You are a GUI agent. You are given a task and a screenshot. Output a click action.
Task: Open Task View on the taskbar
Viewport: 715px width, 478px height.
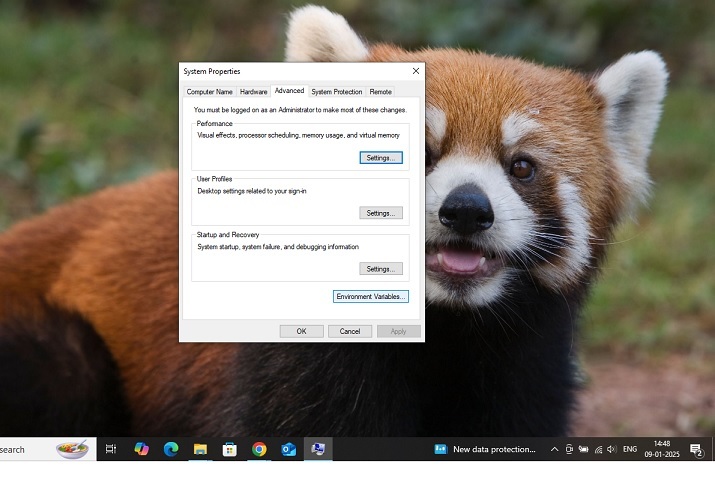pyautogui.click(x=111, y=449)
